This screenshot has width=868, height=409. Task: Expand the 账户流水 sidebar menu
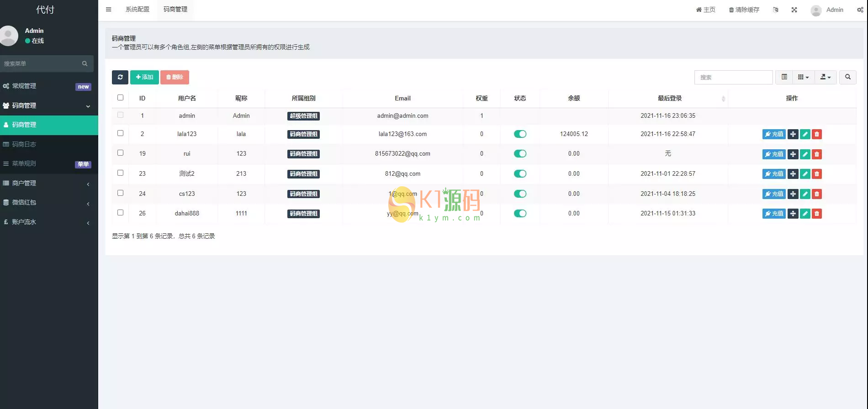49,222
